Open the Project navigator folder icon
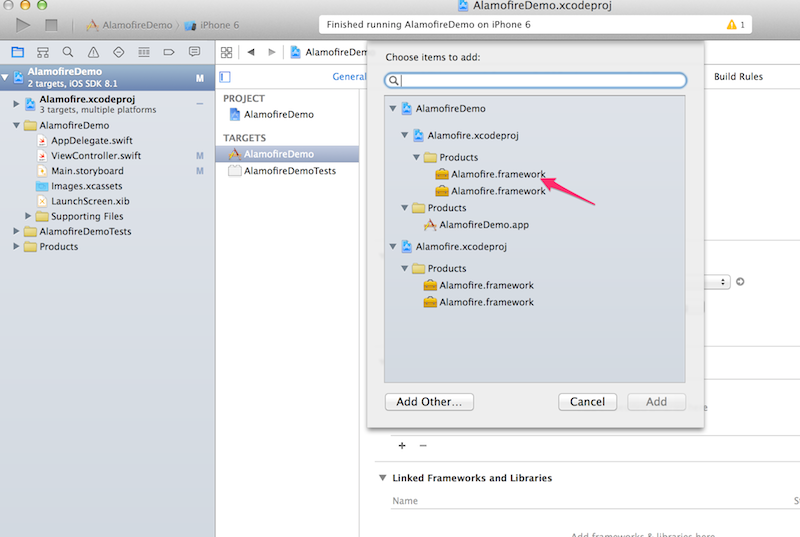Screen dimensions: 800x537 18,52
